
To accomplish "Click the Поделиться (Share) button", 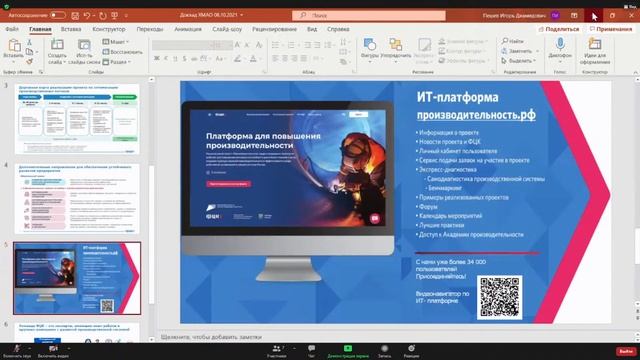I will pyautogui.click(x=559, y=29).
